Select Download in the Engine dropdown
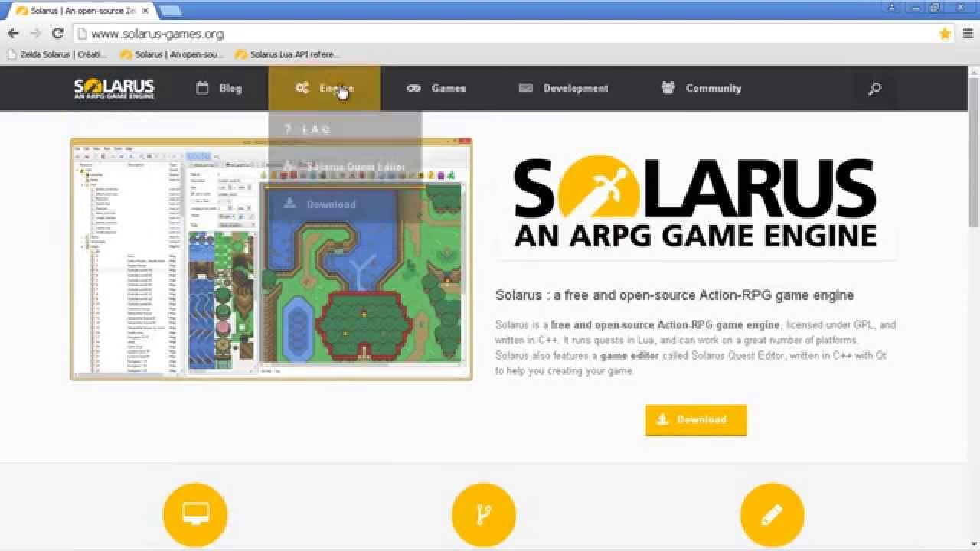This screenshot has height=551, width=980. [345, 204]
